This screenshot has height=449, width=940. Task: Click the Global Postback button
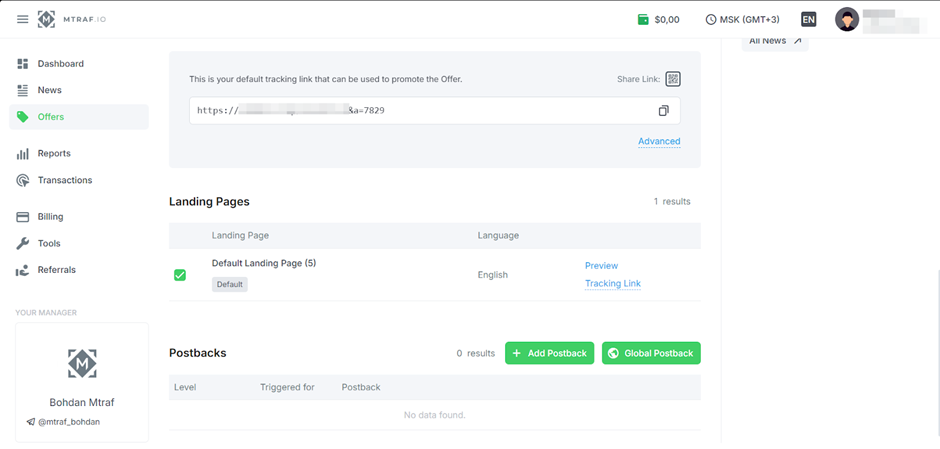(x=651, y=353)
